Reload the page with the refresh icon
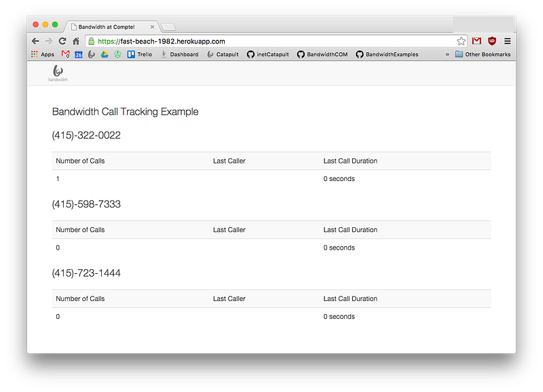 62,41
